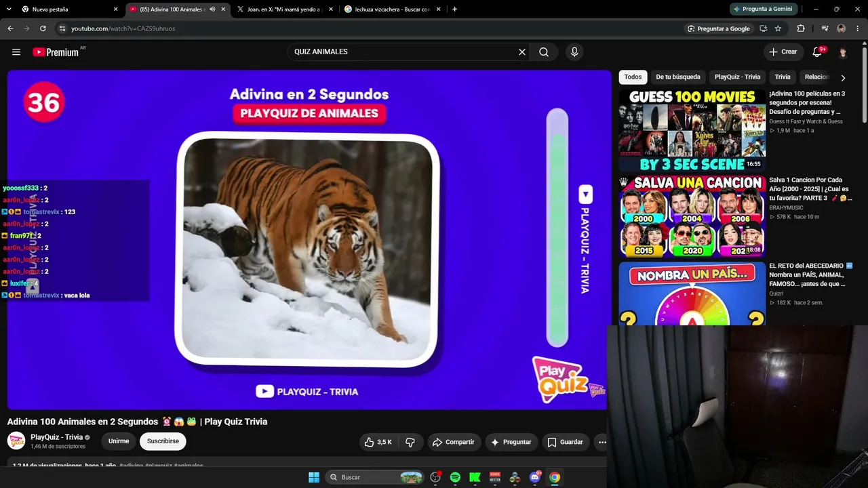The height and width of the screenshot is (488, 868).
Task: Open the Chrome three-dot menu
Action: [x=858, y=28]
